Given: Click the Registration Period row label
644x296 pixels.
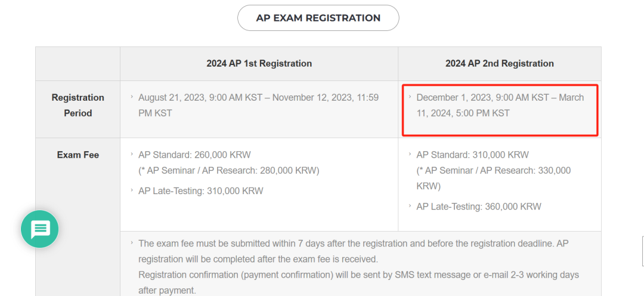Looking at the screenshot, I should pyautogui.click(x=78, y=105).
